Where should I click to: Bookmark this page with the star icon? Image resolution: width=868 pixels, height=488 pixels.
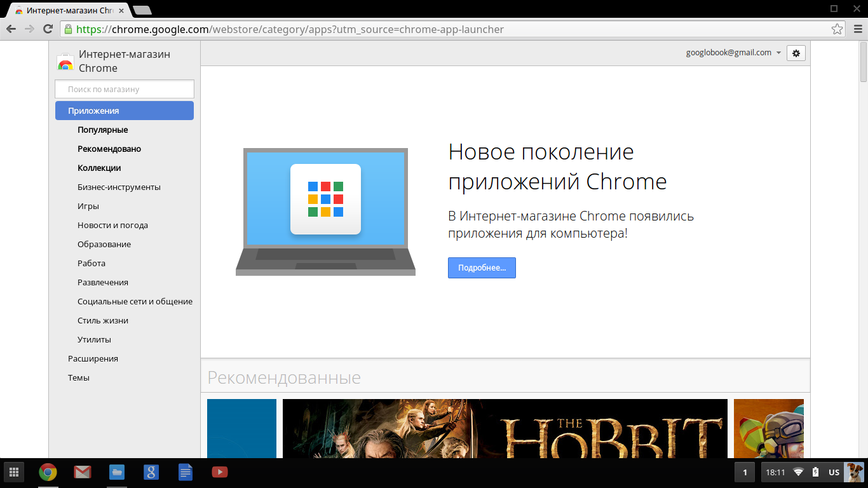click(x=837, y=29)
